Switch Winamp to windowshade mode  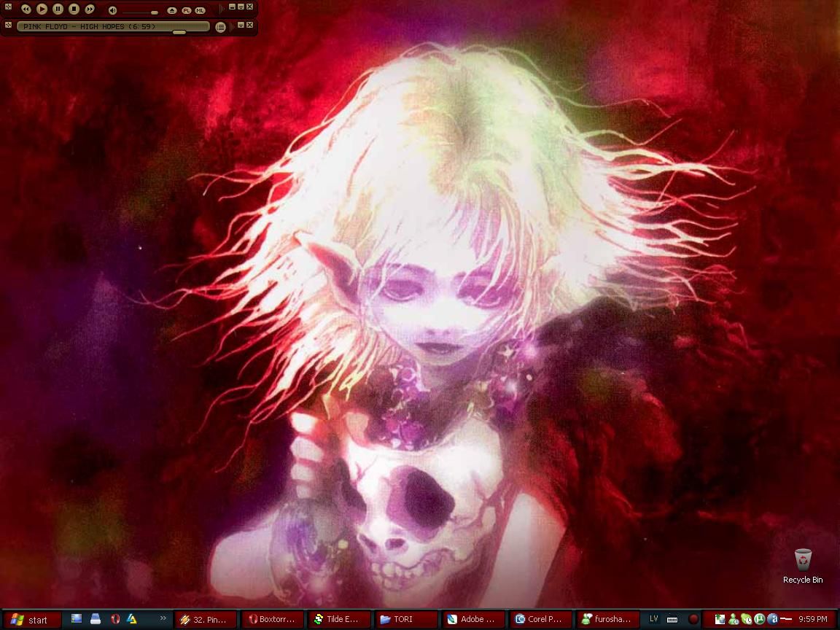241,7
